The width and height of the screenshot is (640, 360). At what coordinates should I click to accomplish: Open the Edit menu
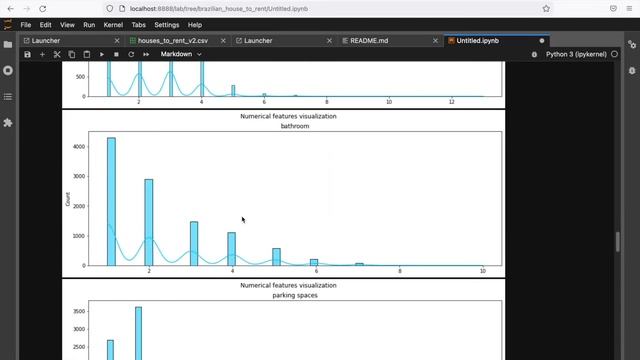45,25
